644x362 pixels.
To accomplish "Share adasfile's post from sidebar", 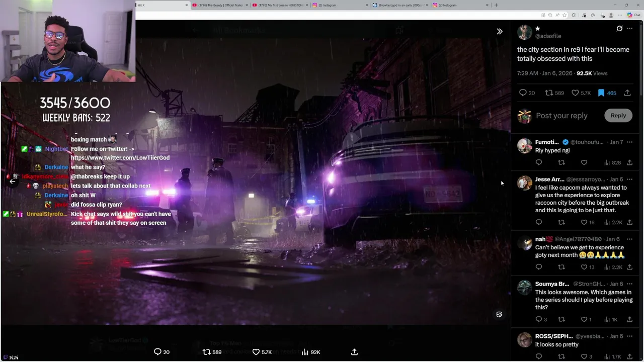I will (627, 93).
